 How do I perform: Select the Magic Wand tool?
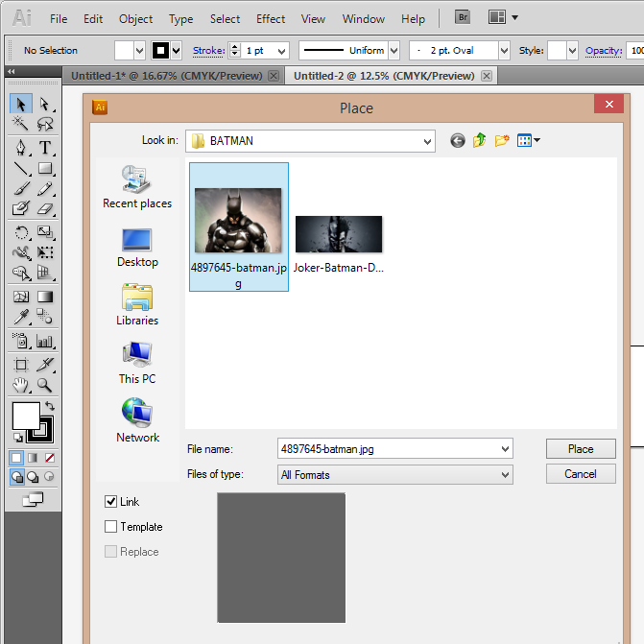point(21,123)
